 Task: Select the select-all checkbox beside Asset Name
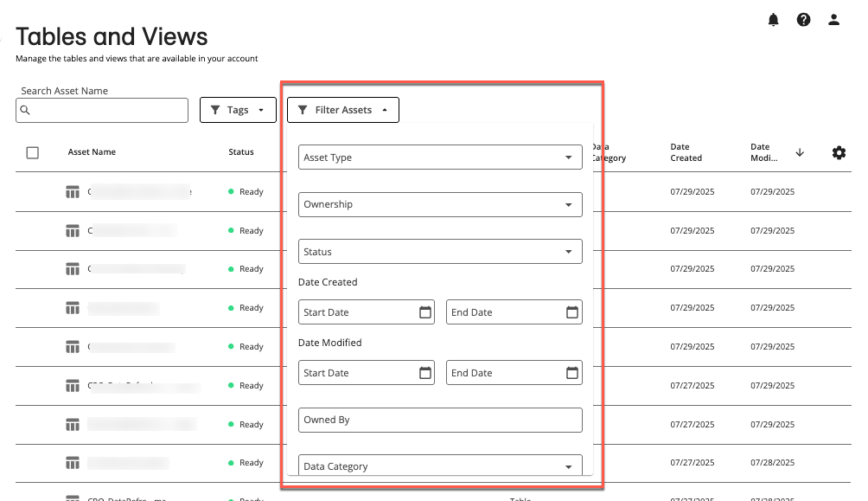click(x=33, y=152)
